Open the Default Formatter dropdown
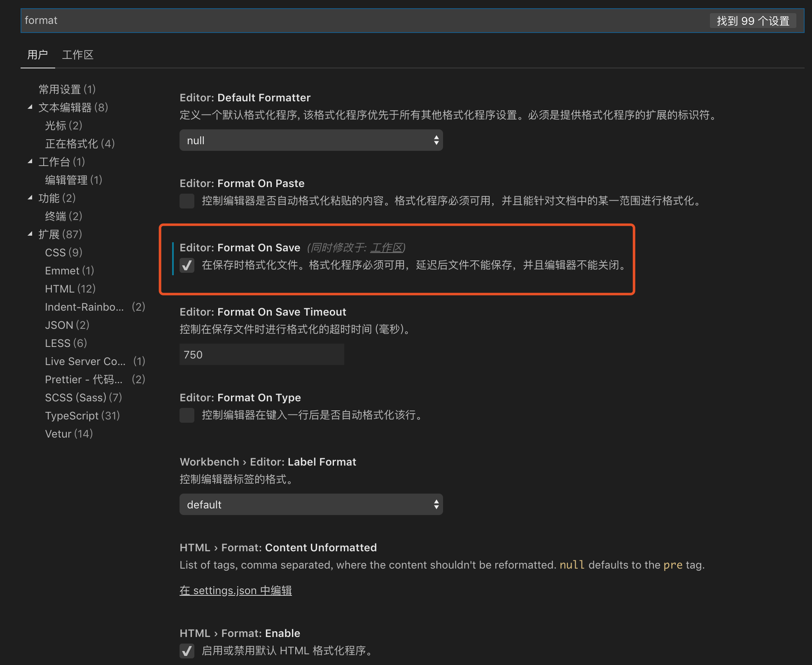Viewport: 812px width, 665px height. [311, 140]
